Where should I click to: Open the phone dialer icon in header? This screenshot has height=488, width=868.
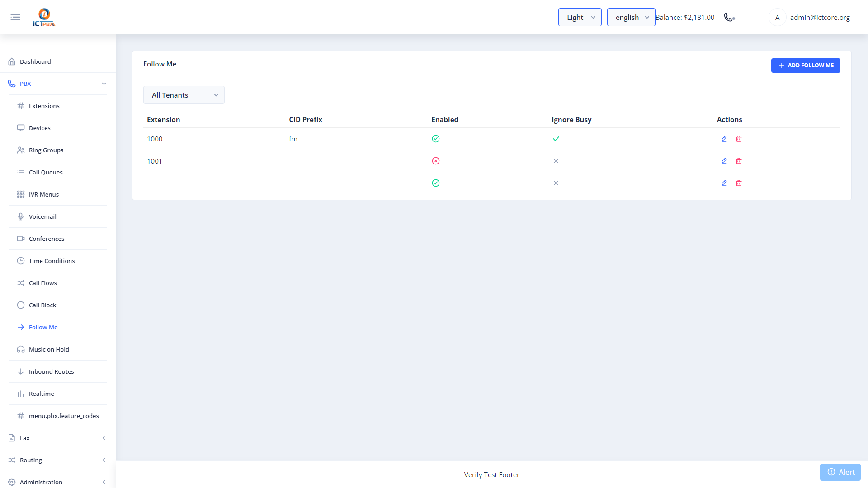[729, 17]
